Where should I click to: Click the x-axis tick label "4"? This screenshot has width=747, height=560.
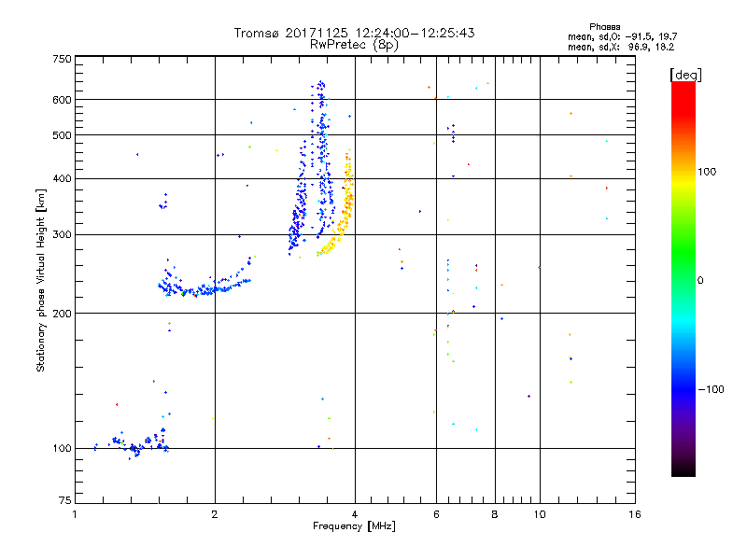click(355, 514)
